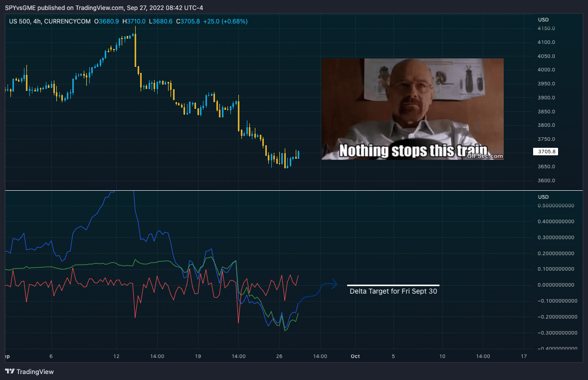Click the 0.0000000000 indicator axis label
Viewport: 588px width, 380px height.
pyautogui.click(x=556, y=285)
